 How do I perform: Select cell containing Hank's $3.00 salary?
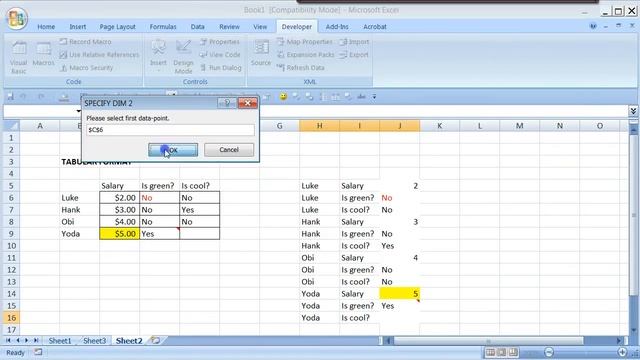click(x=120, y=210)
